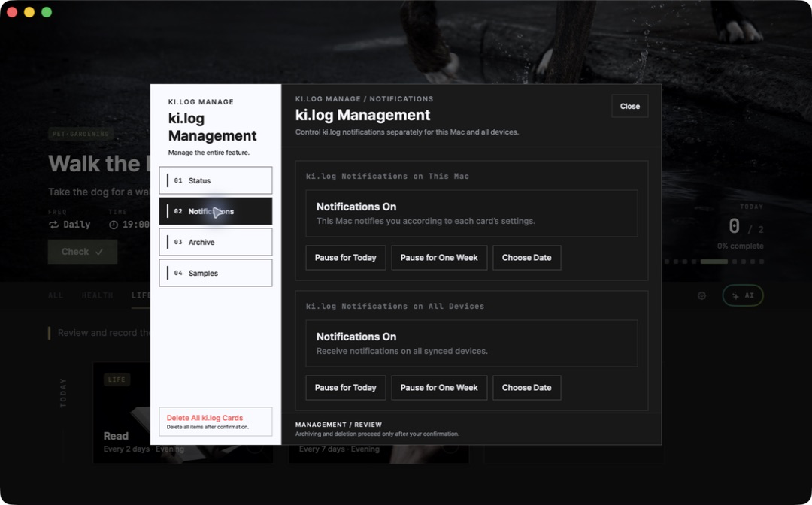
Task: Close the ki.log Management dialog
Action: (630, 106)
